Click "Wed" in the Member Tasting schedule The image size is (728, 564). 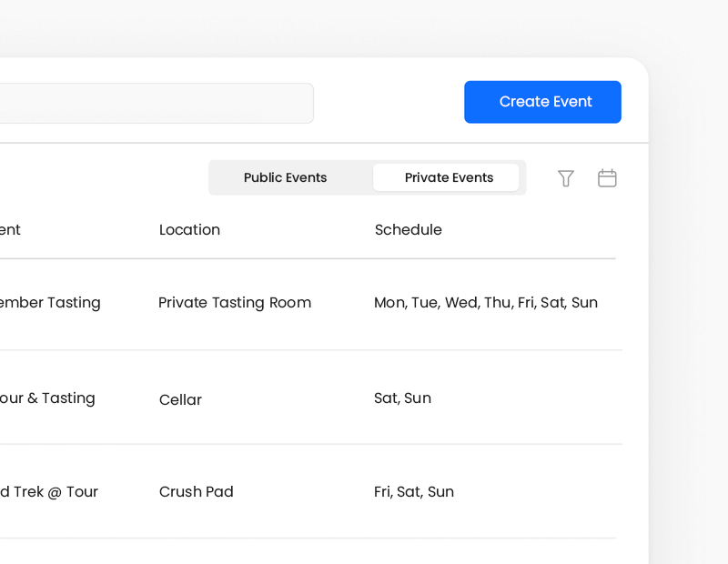point(460,303)
